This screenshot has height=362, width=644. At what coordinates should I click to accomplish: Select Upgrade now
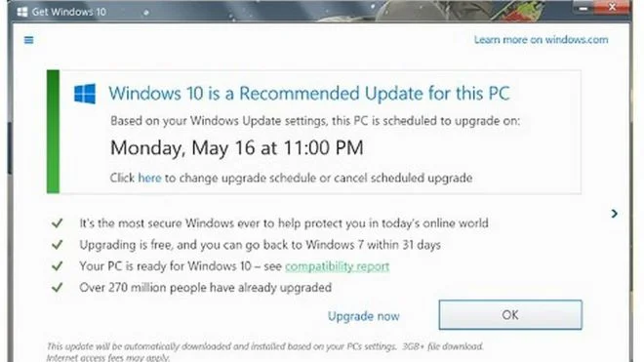(364, 316)
